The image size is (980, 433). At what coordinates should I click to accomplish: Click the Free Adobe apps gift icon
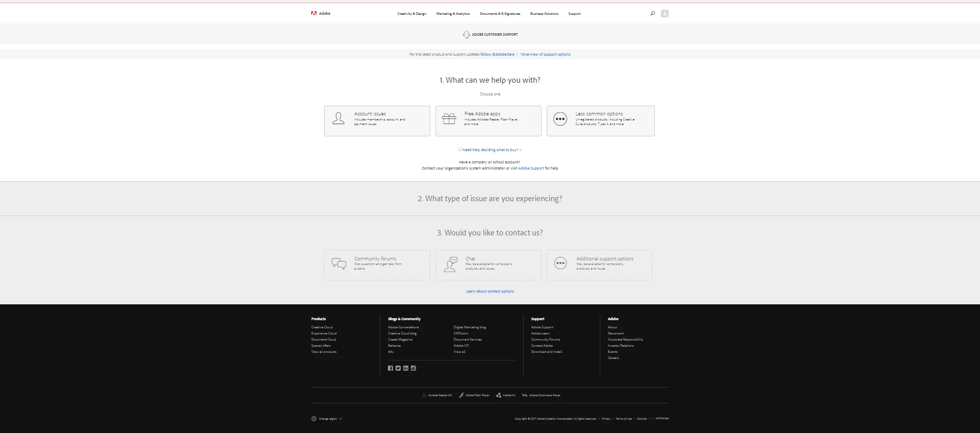(449, 118)
